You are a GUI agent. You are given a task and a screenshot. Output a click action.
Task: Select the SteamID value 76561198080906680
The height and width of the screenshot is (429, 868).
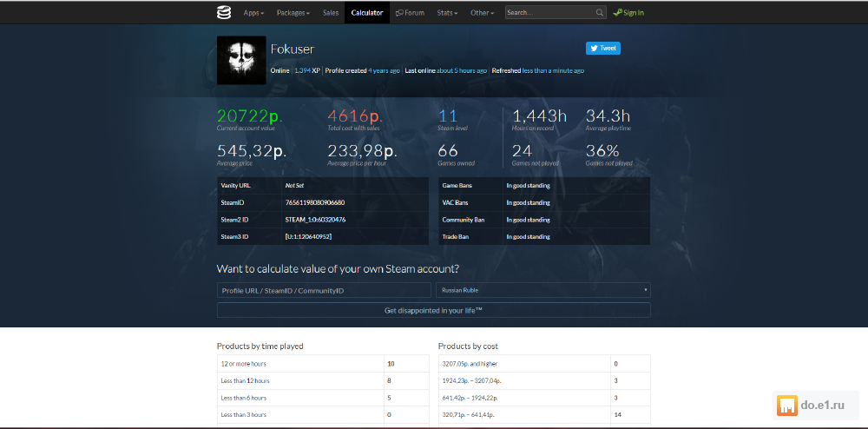point(315,202)
